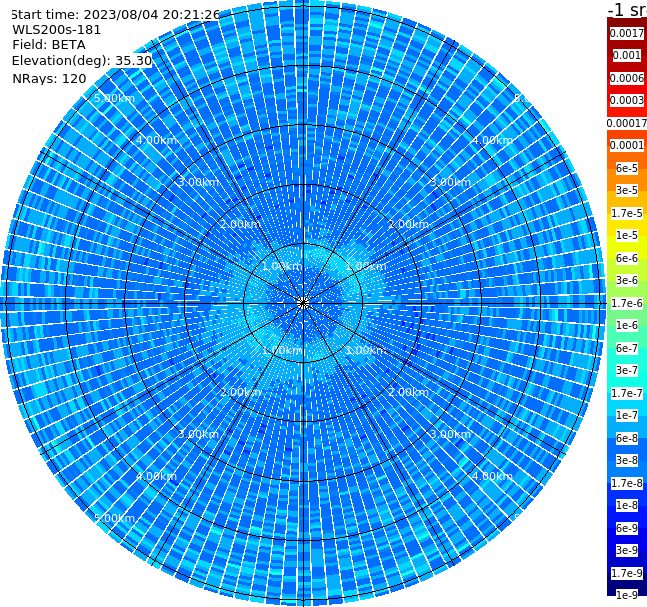The image size is (647, 607).
Task: Click the 3e-8 colorbar label
Action: (x=627, y=460)
